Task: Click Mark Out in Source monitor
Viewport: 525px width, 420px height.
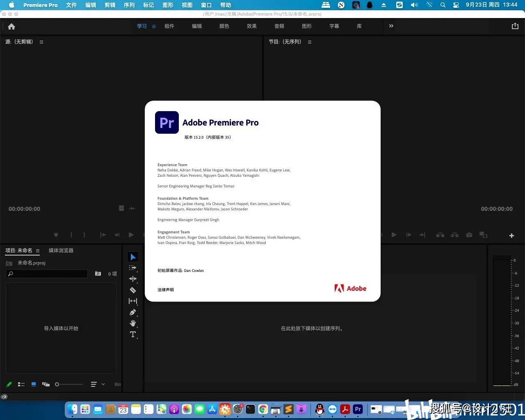Action: click(84, 235)
